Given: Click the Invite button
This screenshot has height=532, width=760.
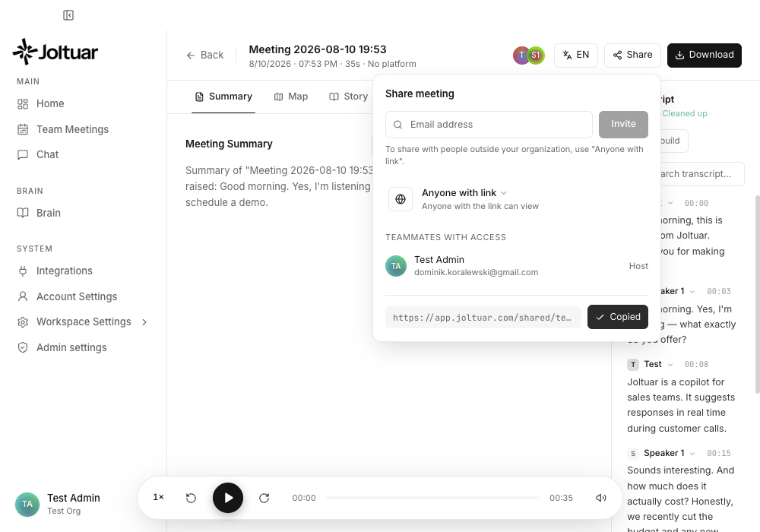Looking at the screenshot, I should 623,124.
